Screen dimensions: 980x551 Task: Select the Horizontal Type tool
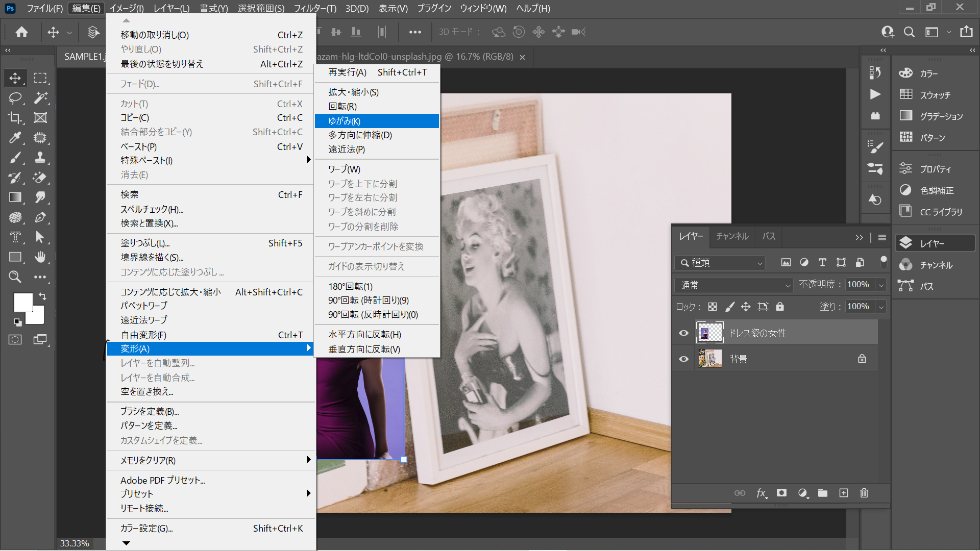pos(15,237)
